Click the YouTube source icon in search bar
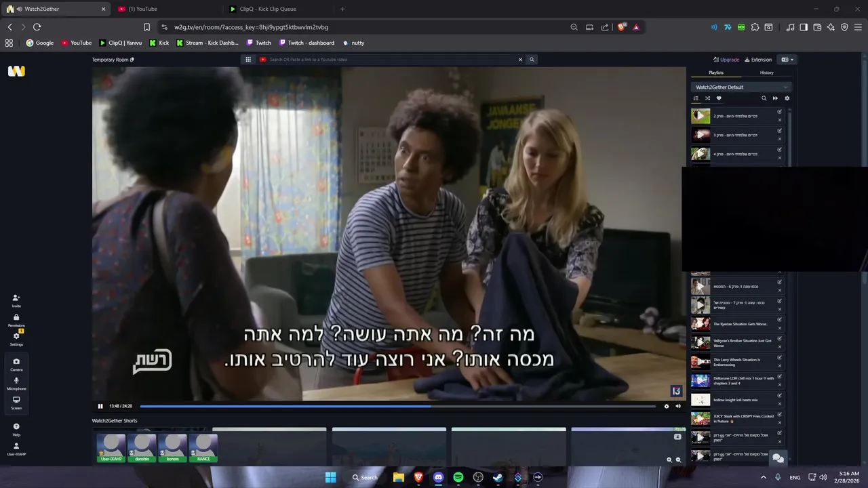The image size is (868, 488). tap(263, 60)
